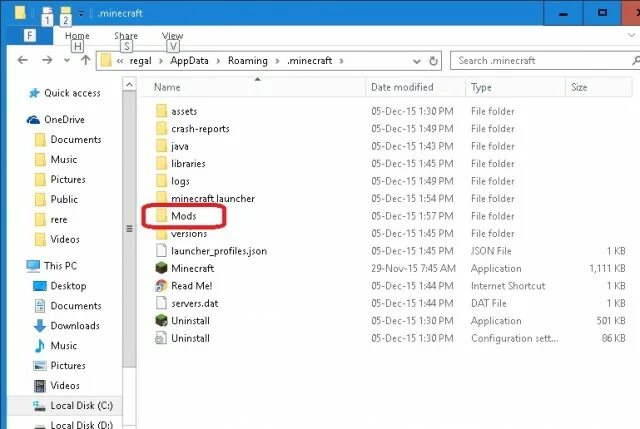Sort by the Date modified column header
Screen dimensions: 640x429
coord(416,87)
